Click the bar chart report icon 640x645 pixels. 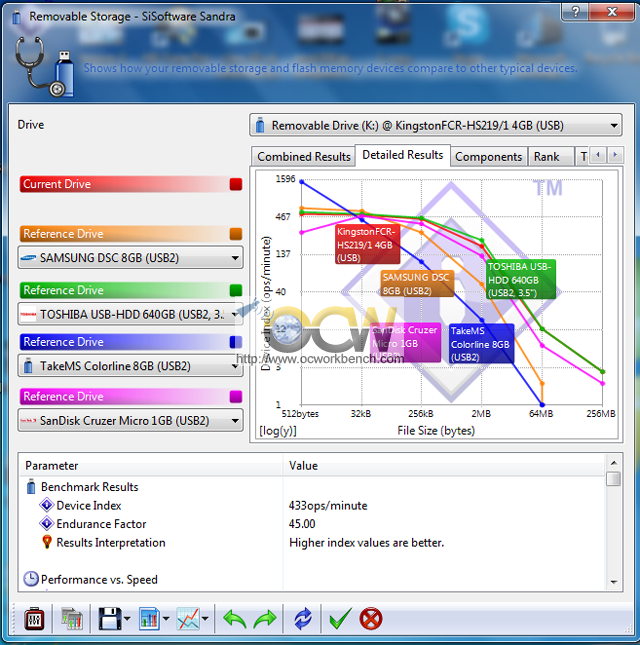click(149, 619)
